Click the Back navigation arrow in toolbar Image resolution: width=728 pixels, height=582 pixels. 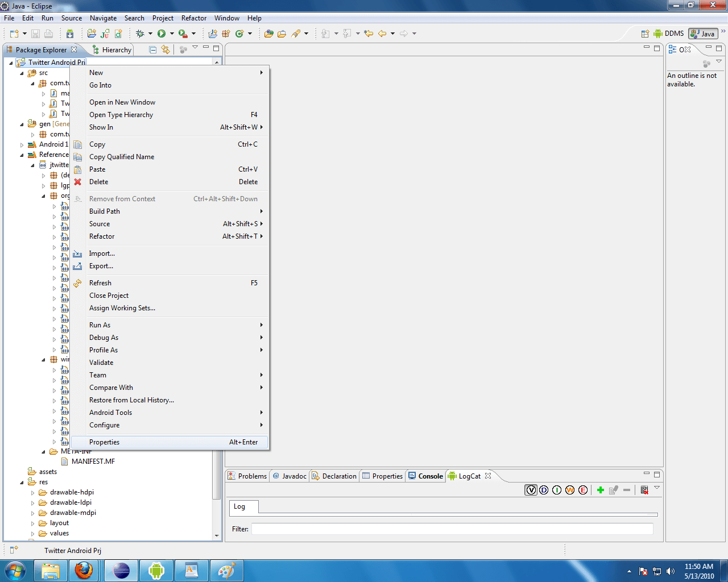coord(382,34)
